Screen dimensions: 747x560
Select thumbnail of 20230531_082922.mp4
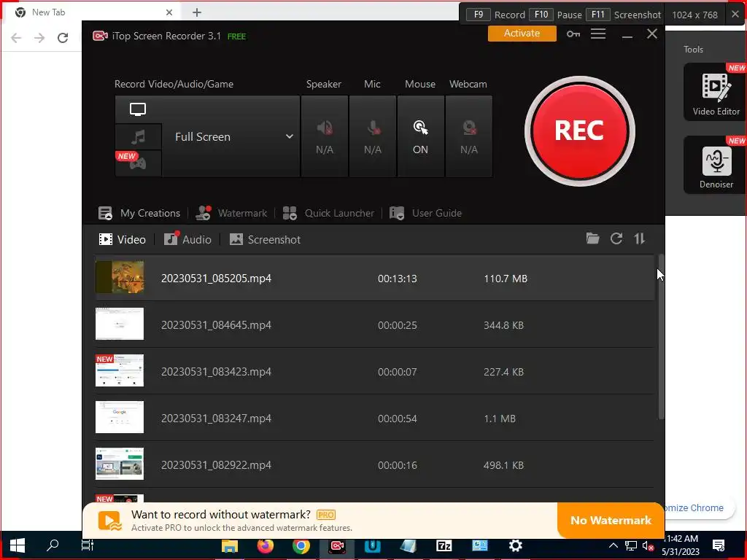pyautogui.click(x=120, y=464)
